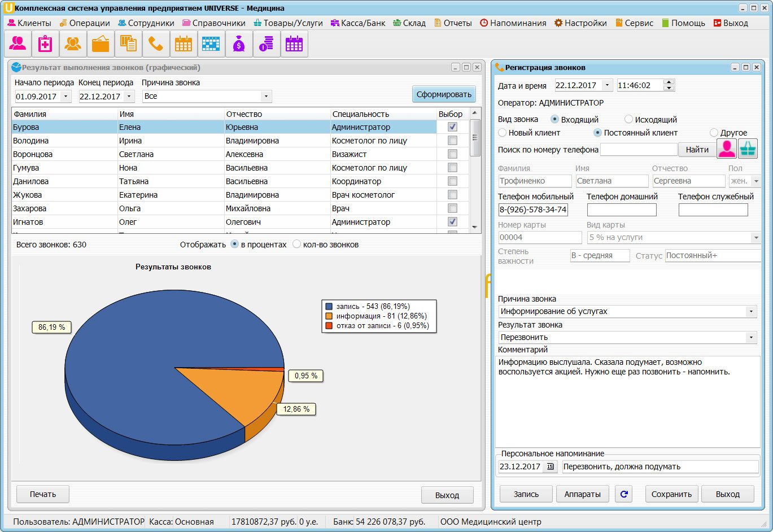This screenshot has height=532, width=773.
Task: Click the Сохранить button
Action: point(672,494)
